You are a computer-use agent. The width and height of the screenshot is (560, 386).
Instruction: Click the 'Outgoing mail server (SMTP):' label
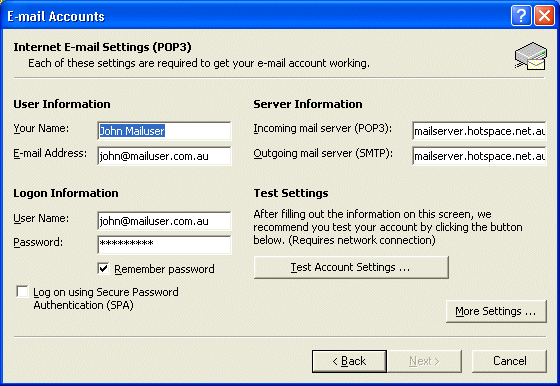tap(323, 154)
